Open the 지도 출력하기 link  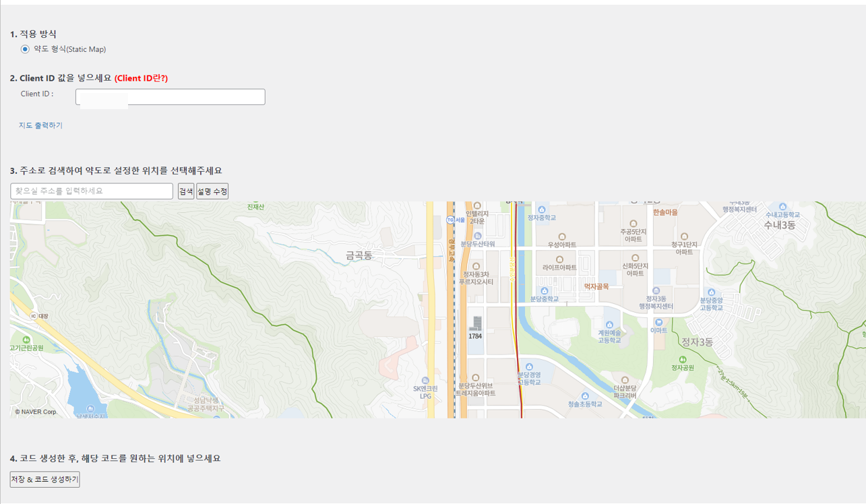pos(40,125)
